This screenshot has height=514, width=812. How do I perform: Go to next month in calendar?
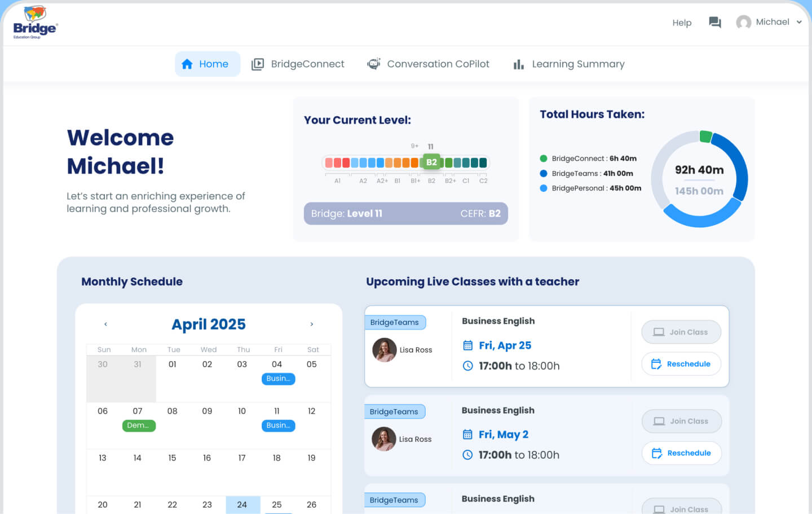click(312, 324)
